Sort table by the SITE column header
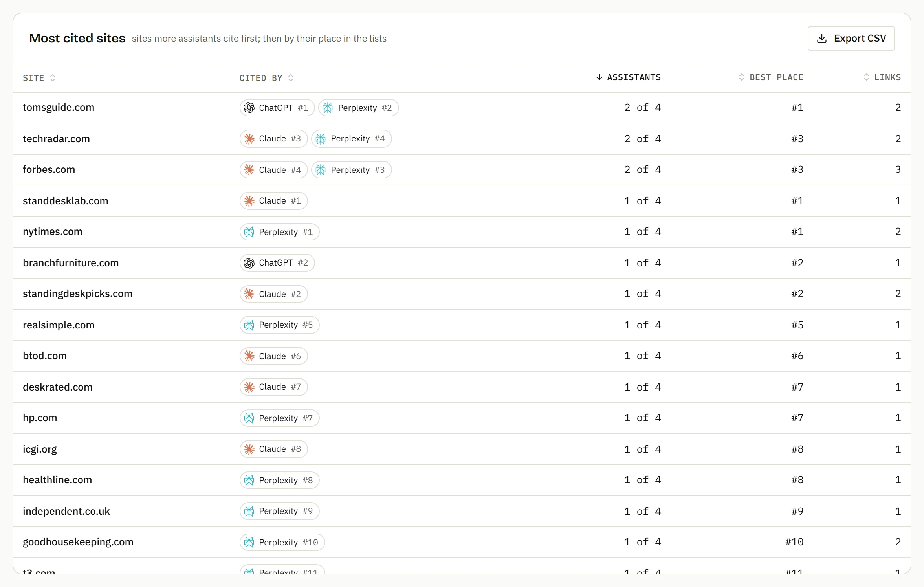This screenshot has width=924, height=587. pos(39,78)
